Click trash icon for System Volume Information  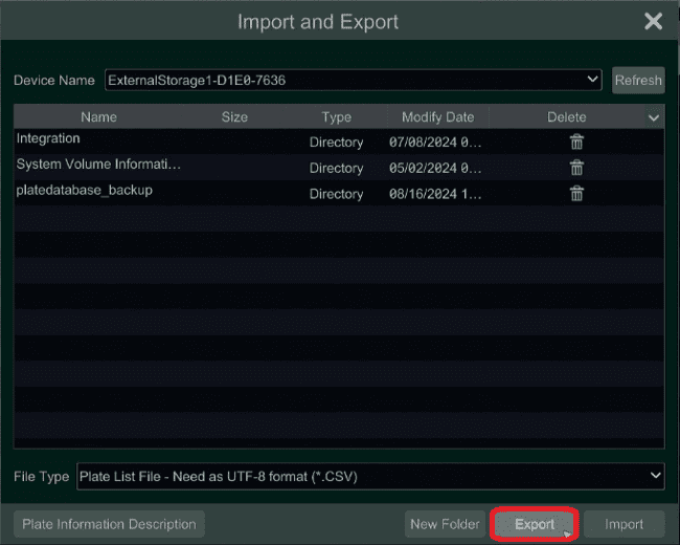(576, 168)
